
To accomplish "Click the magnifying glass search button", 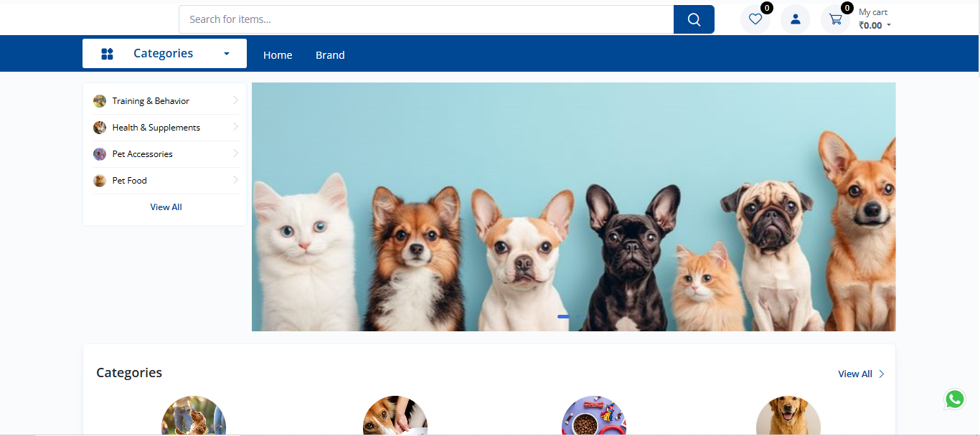I will click(x=694, y=19).
